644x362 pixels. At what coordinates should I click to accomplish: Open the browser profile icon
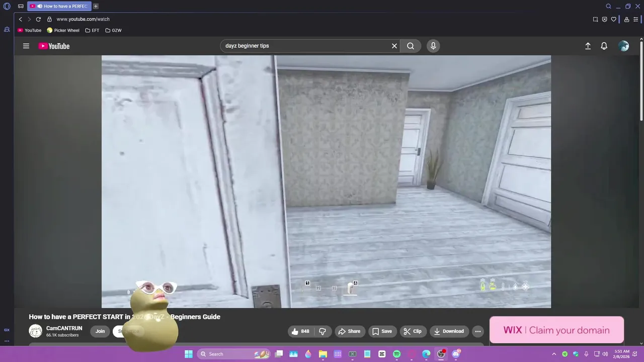click(x=626, y=19)
